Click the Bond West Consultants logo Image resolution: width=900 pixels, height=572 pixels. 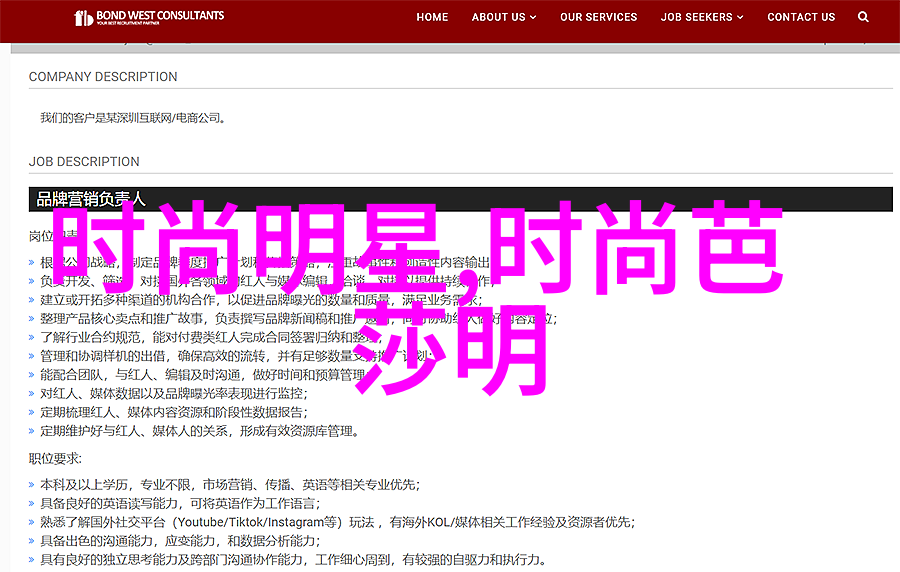[150, 17]
